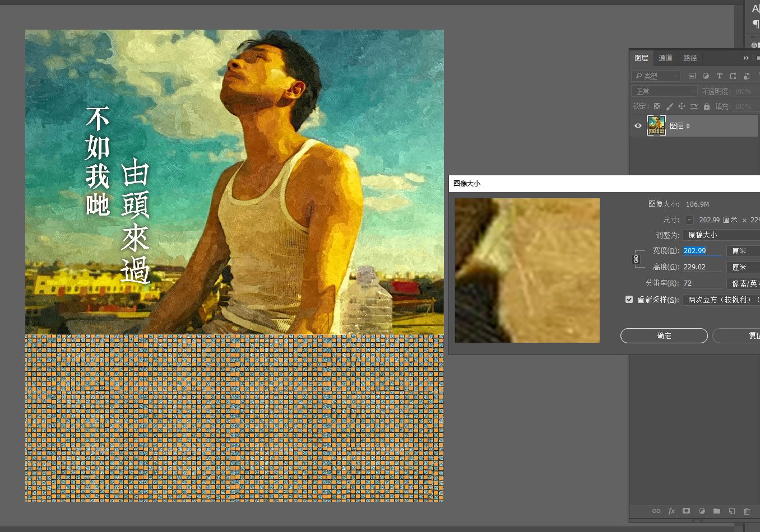Switch to the 通道 tab
Screen dimensions: 760x532
pyautogui.click(x=666, y=58)
